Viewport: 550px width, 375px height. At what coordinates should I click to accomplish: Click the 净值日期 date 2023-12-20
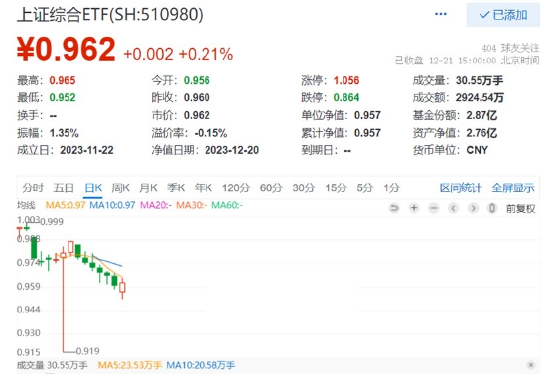coord(232,150)
